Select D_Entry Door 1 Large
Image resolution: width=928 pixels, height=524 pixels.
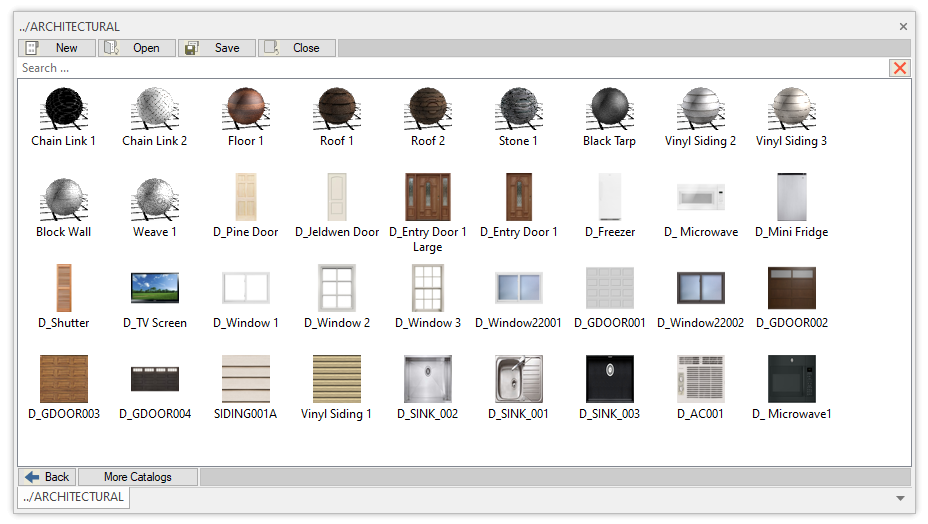point(428,198)
